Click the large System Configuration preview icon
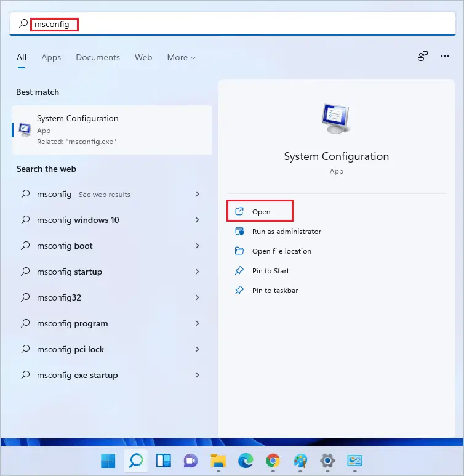The width and height of the screenshot is (464, 476). 336,118
